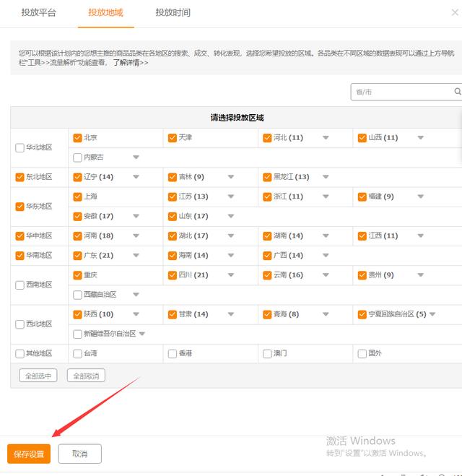462x476 pixels.
Task: Open 四川 city dropdown arrow
Action: tap(231, 275)
